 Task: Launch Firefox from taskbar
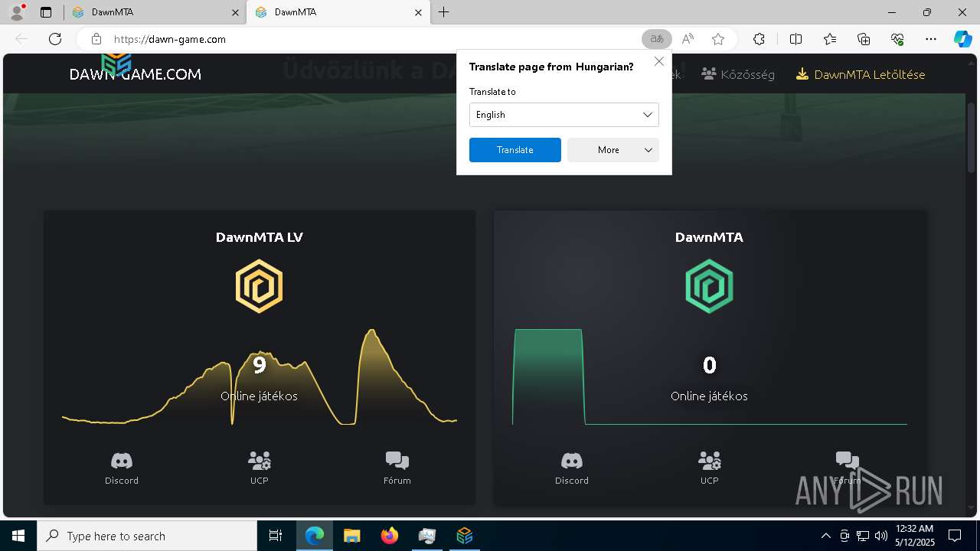tap(390, 536)
